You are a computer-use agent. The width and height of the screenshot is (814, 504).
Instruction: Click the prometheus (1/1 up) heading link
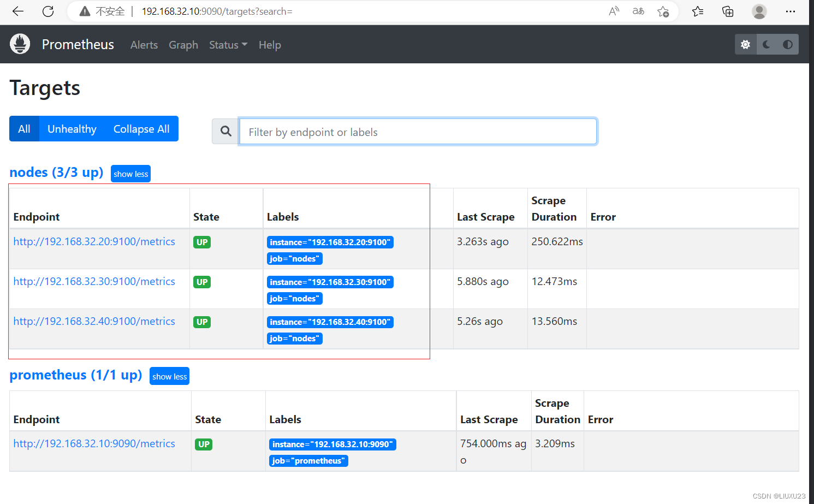point(76,375)
